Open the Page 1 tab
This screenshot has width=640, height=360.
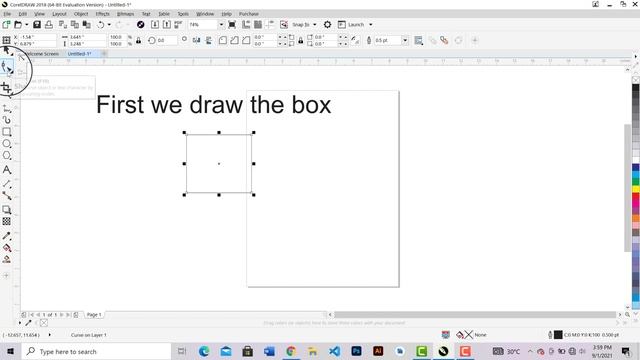tap(94, 315)
